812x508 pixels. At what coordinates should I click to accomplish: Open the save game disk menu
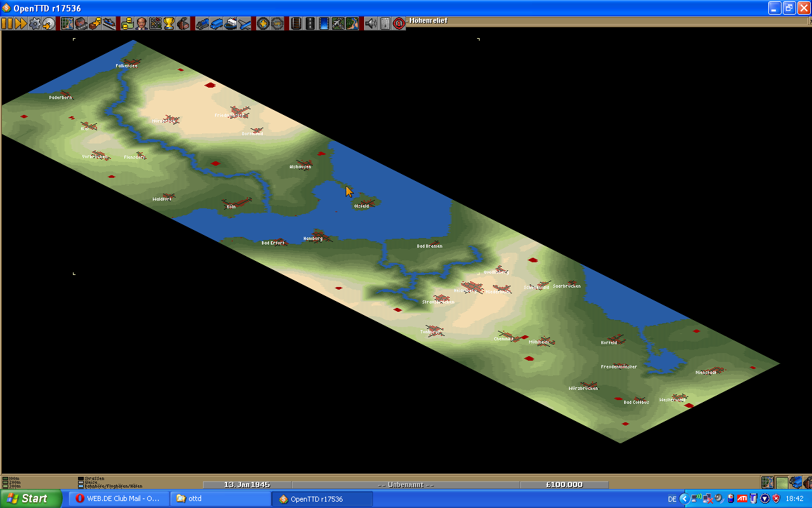point(49,23)
